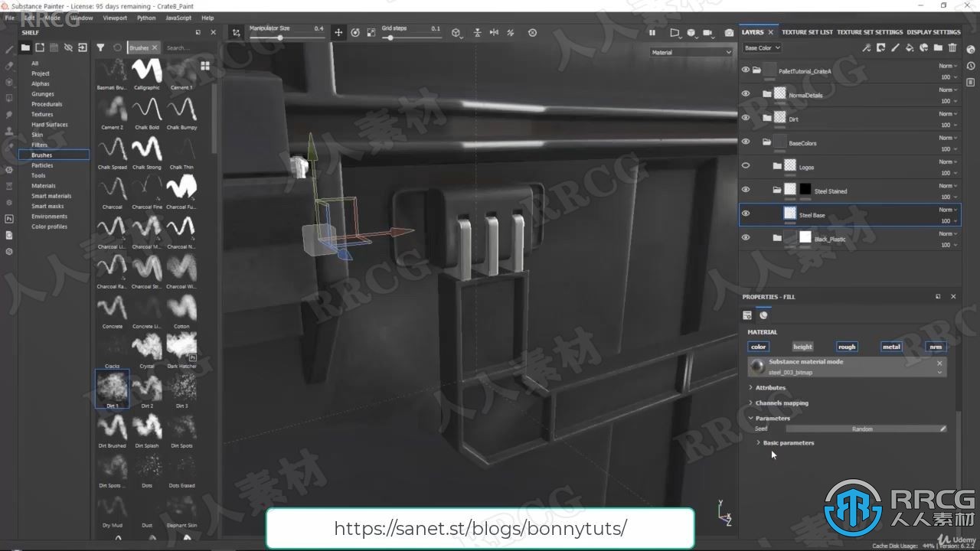Toggle shelf hidden-items eye-slash icon
Image resolution: width=980 pixels, height=551 pixels.
coord(68,47)
